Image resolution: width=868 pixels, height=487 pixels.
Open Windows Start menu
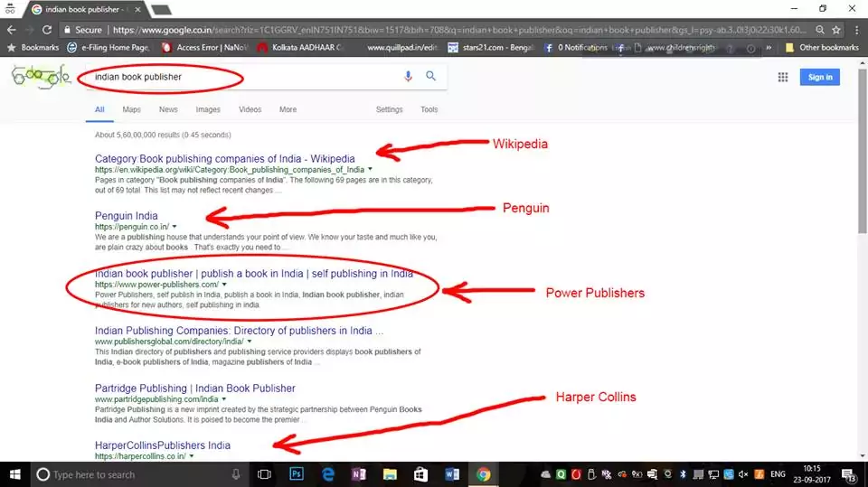15,474
